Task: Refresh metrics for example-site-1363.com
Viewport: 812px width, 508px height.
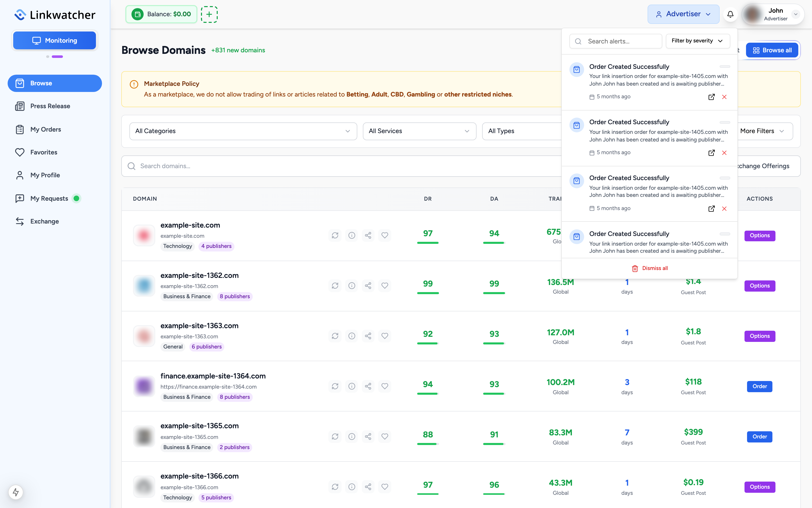Action: pyautogui.click(x=335, y=336)
